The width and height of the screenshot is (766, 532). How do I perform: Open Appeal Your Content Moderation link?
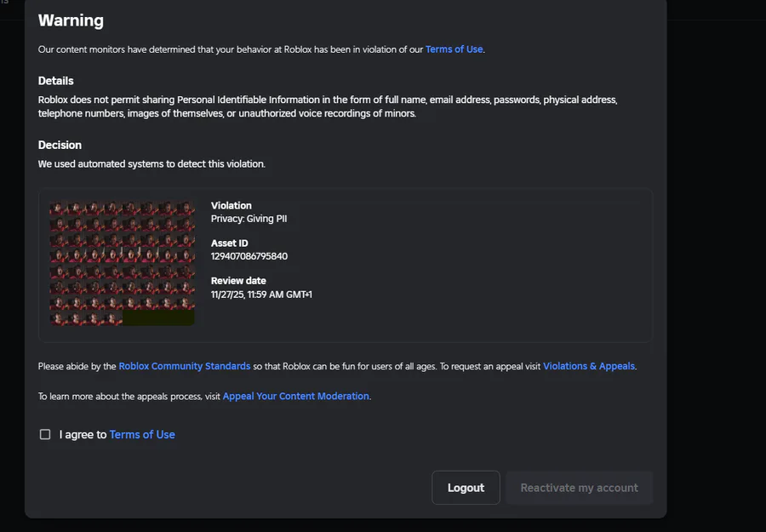click(296, 396)
